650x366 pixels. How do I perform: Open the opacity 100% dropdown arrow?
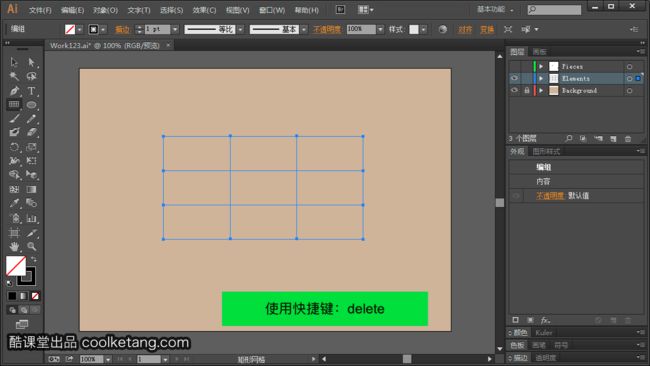click(380, 29)
